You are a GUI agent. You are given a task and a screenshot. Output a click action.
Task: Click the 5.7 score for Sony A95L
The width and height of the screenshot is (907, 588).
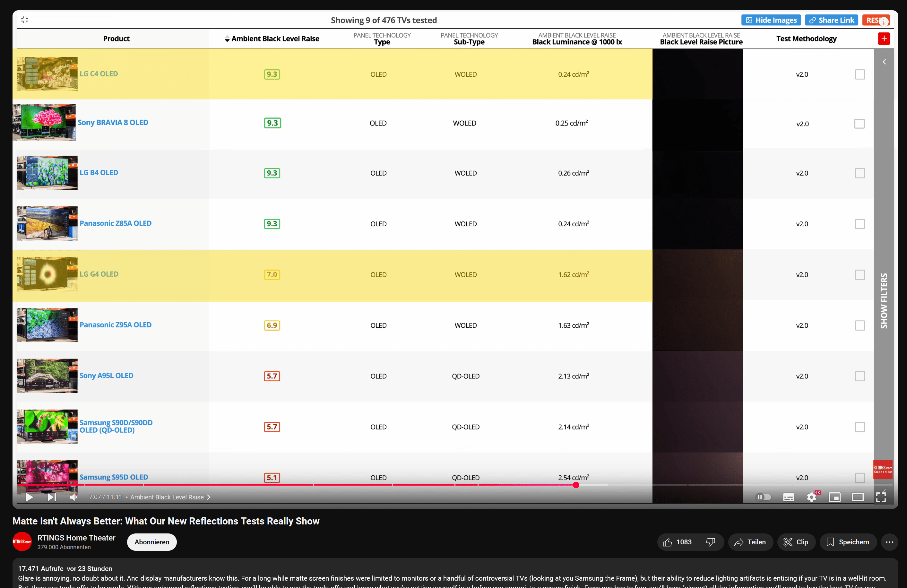[272, 376]
